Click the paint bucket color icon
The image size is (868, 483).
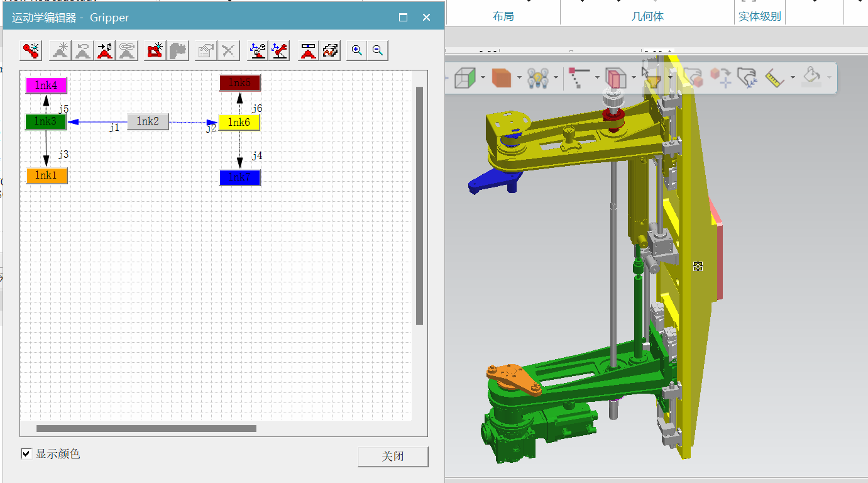tap(811, 77)
